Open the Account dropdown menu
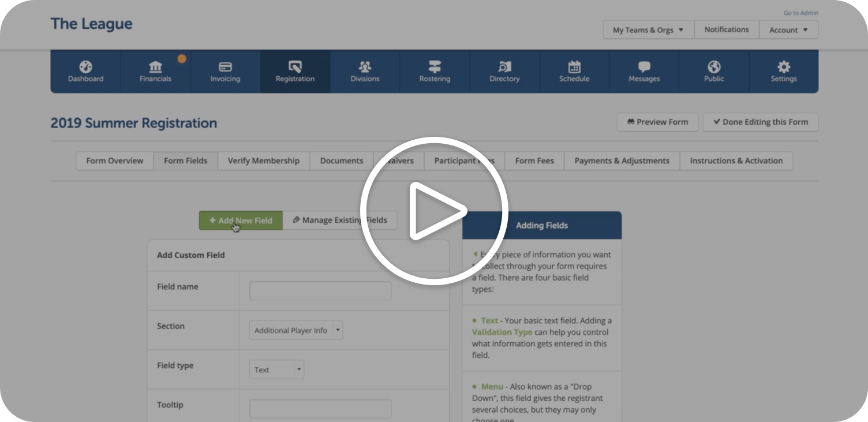Image resolution: width=868 pixels, height=422 pixels. point(788,30)
